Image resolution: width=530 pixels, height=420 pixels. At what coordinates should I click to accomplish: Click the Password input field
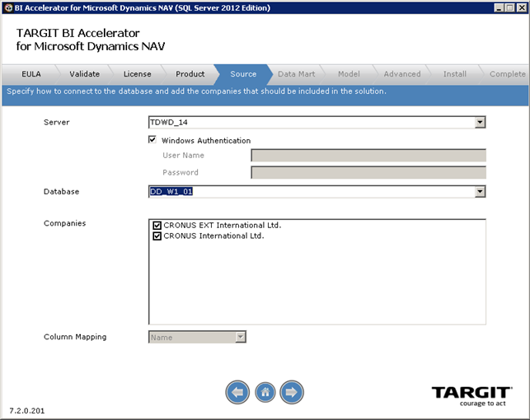coord(368,172)
